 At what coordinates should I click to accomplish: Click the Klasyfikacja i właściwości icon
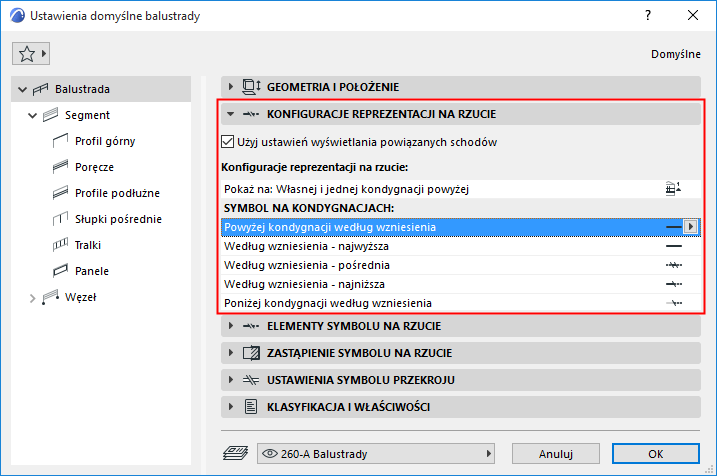click(251, 407)
